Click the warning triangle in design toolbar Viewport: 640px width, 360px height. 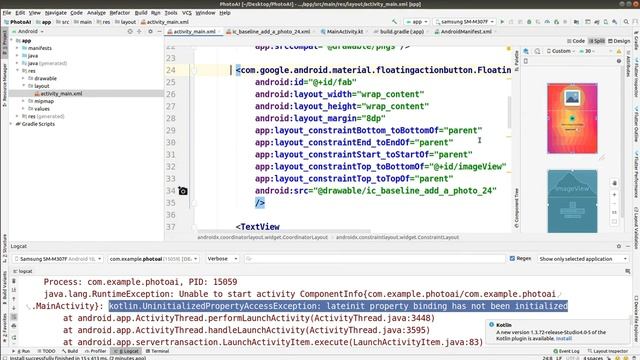coord(619,51)
